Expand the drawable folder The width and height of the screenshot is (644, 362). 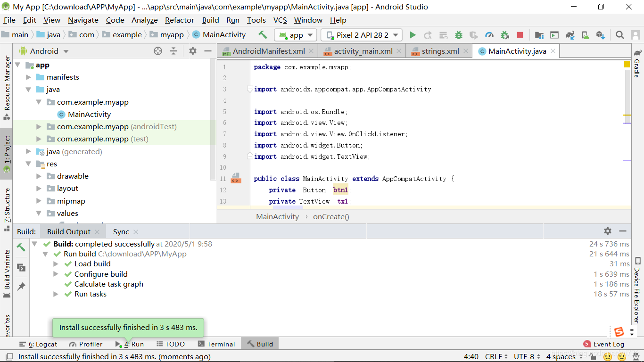point(39,176)
